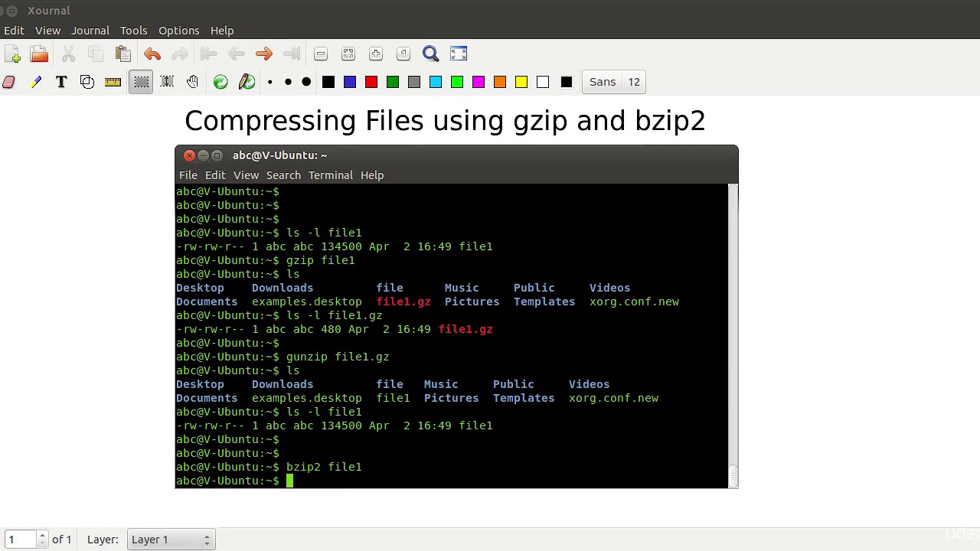This screenshot has height=551, width=980.
Task: Select the Eraser tool
Action: (x=9, y=82)
